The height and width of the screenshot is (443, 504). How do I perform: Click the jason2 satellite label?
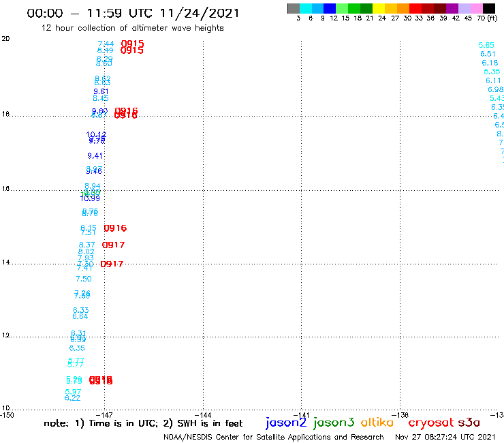coord(286,423)
